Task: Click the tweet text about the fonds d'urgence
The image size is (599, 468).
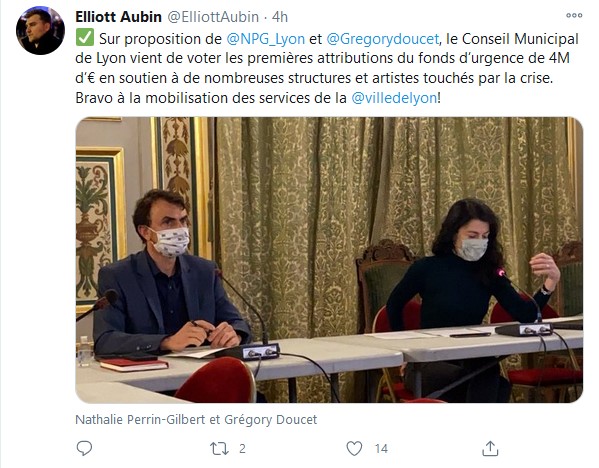Action: tap(327, 68)
